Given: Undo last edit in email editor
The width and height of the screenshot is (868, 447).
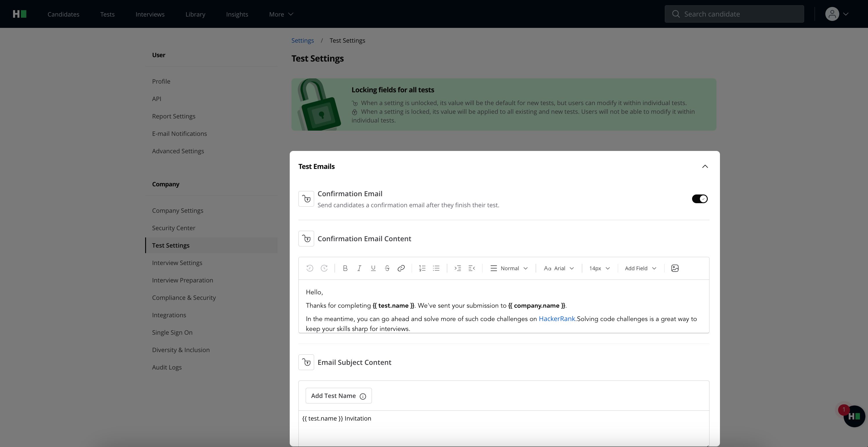Looking at the screenshot, I should (x=310, y=268).
